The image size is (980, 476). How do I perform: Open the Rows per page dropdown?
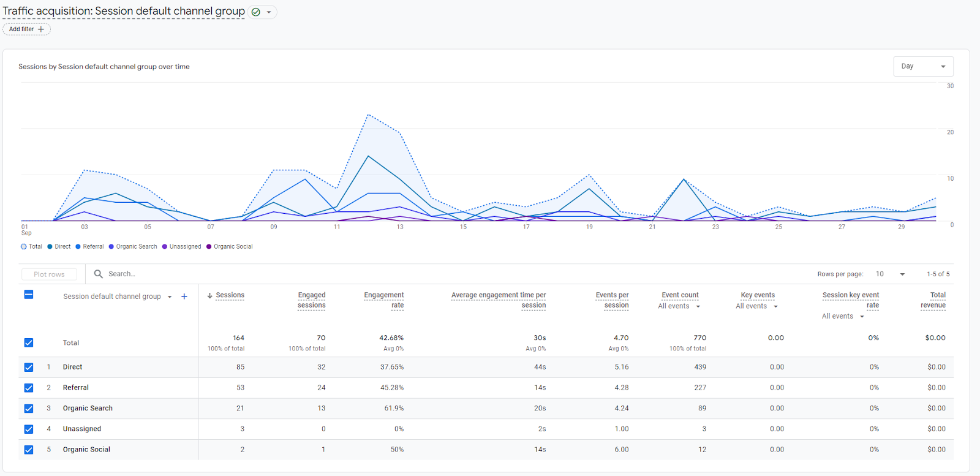(891, 274)
